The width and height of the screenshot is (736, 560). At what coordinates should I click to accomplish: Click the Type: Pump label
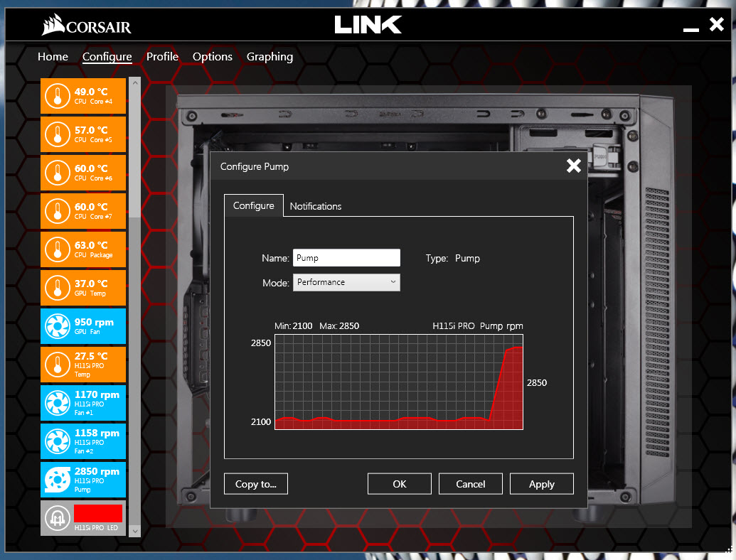[x=453, y=259]
